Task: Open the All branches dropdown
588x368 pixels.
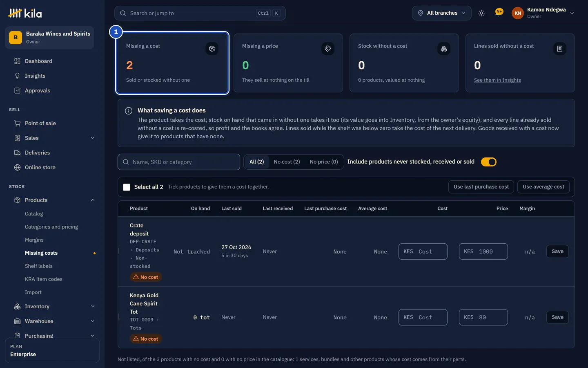Action: tap(441, 13)
